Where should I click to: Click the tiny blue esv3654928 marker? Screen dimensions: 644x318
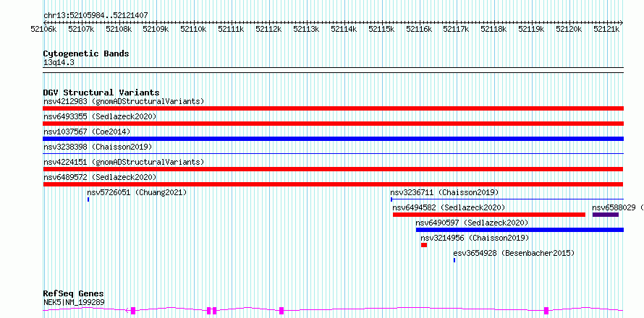coord(454,260)
